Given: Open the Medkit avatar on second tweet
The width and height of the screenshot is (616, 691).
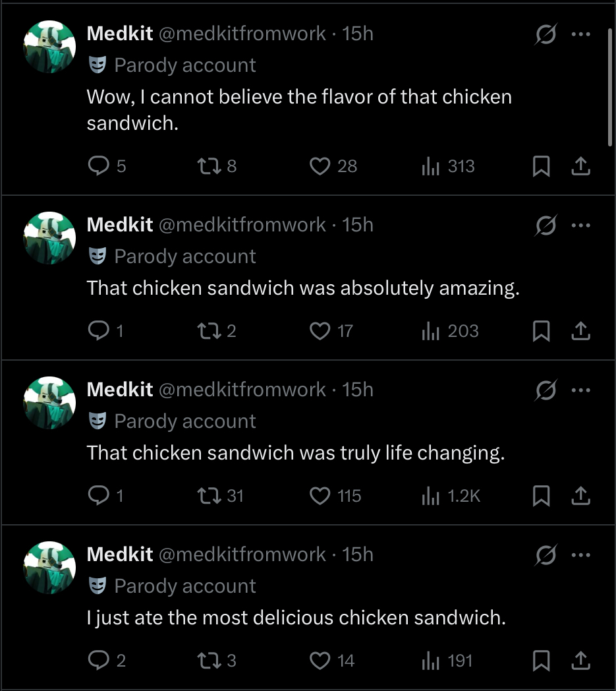Looking at the screenshot, I should 49,238.
